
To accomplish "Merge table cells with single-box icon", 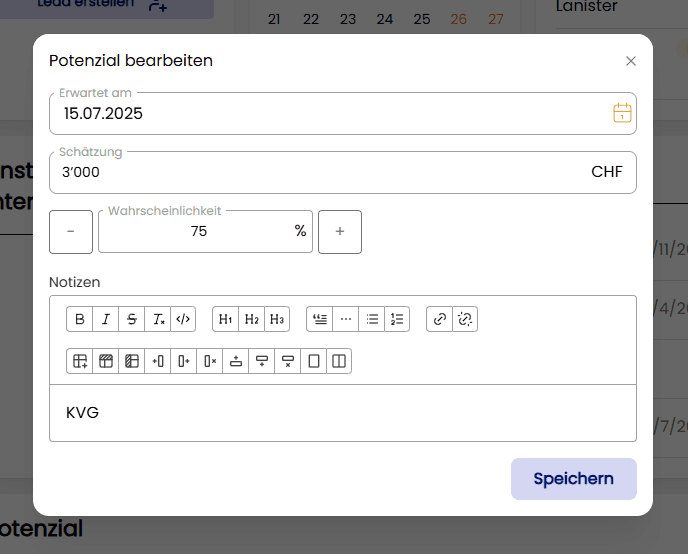I will (314, 361).
